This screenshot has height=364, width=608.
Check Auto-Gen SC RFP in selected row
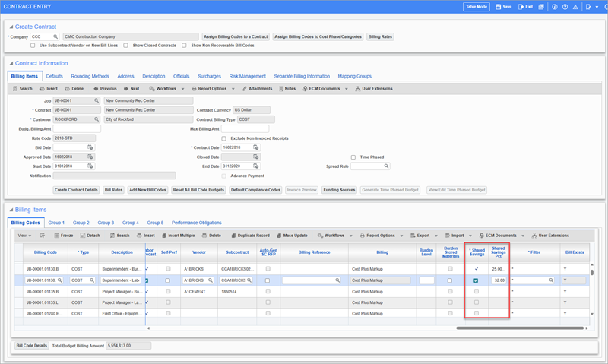pos(268,280)
